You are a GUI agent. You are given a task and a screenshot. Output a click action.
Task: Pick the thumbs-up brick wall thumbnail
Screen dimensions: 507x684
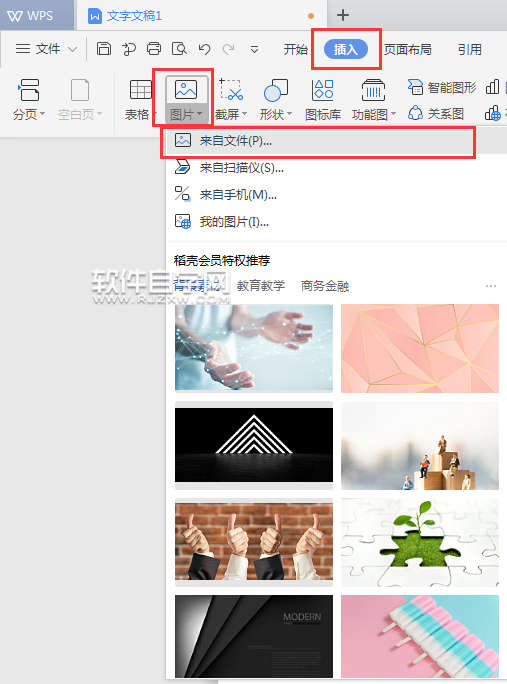click(x=254, y=542)
